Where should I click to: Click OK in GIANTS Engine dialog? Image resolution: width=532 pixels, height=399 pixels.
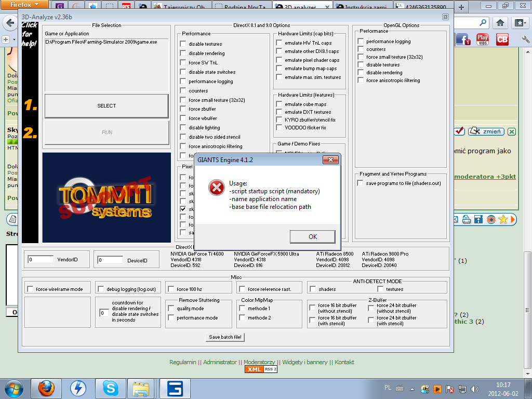[312, 236]
